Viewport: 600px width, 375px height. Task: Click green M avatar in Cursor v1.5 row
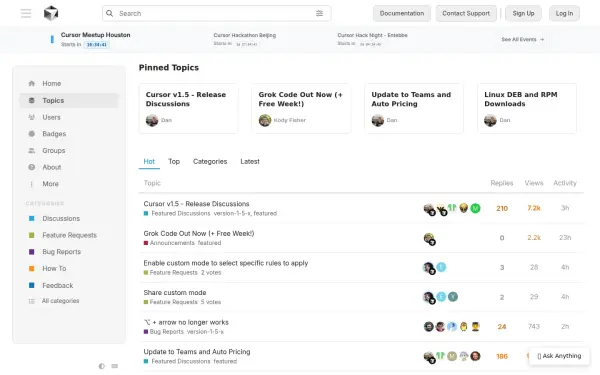(x=475, y=208)
